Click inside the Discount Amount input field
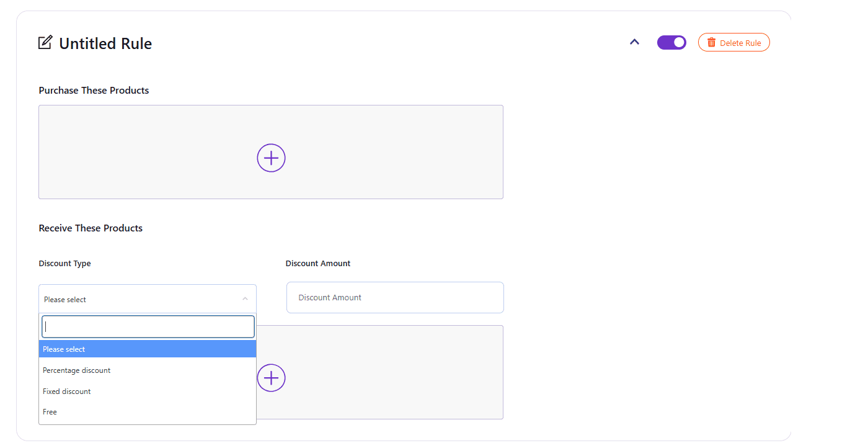868x443 pixels. tap(395, 297)
